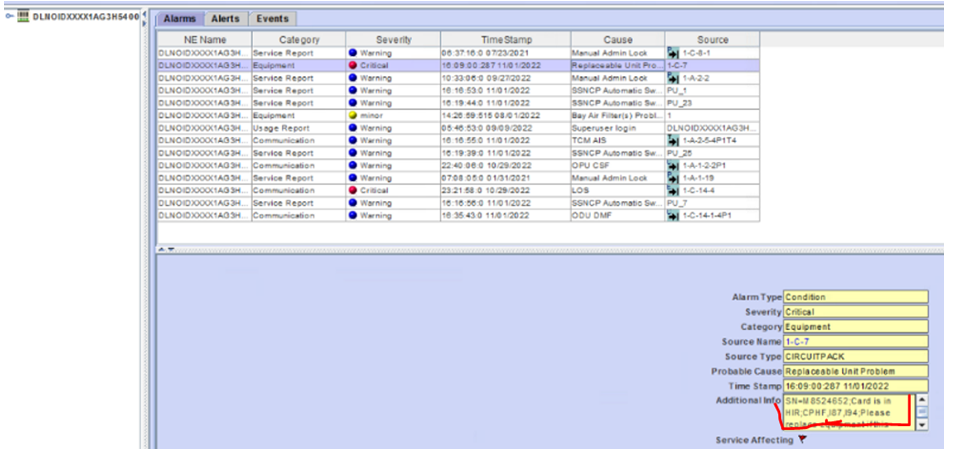Click the source arrow icon next to 1-A-1-19
This screenshot has height=457, width=954.
(x=673, y=178)
